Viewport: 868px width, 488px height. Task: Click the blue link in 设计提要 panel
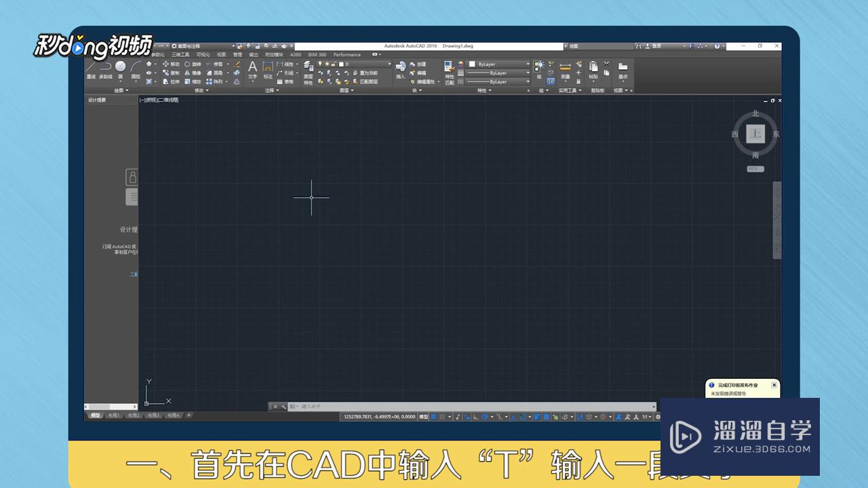coord(134,274)
